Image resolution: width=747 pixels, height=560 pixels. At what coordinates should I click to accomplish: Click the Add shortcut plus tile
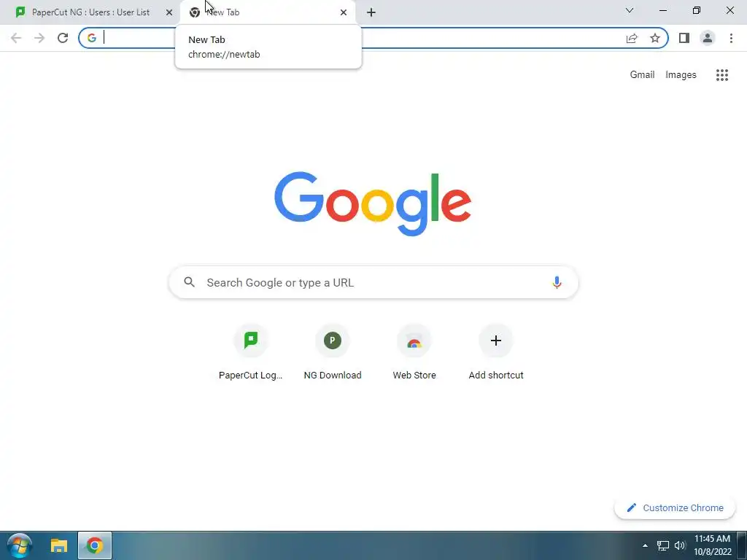click(x=496, y=353)
